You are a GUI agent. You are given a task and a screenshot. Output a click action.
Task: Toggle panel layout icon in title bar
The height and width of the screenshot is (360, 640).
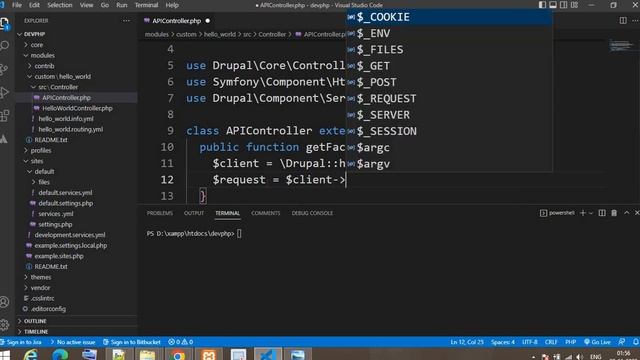[553, 5]
